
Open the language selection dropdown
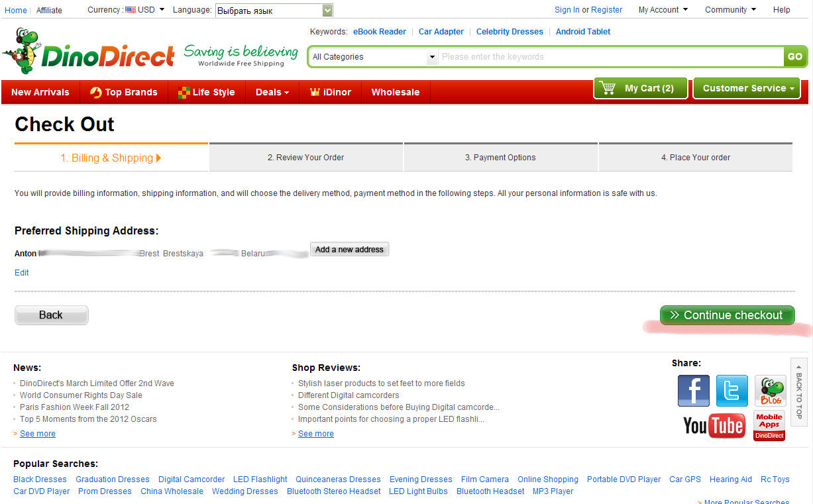274,11
